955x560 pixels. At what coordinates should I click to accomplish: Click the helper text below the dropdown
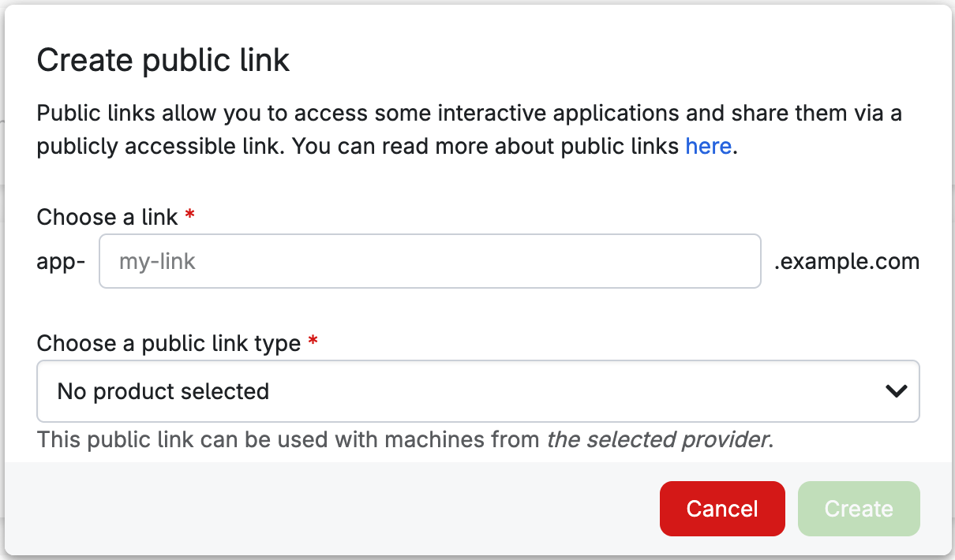pyautogui.click(x=405, y=439)
